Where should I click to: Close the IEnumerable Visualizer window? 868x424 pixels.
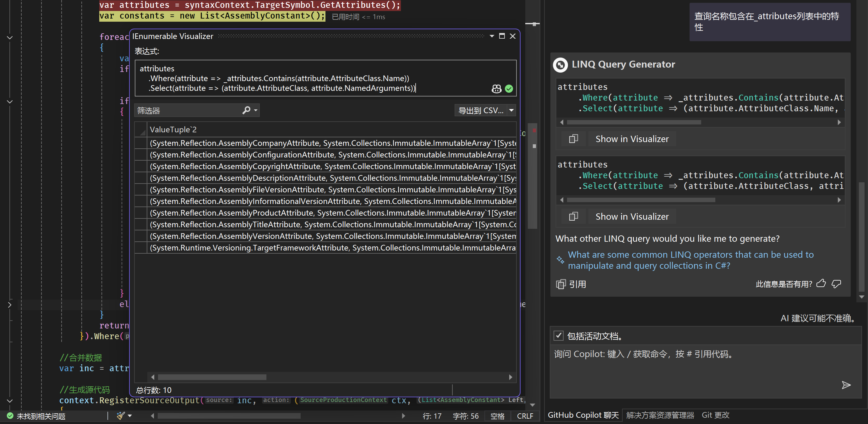click(x=512, y=36)
